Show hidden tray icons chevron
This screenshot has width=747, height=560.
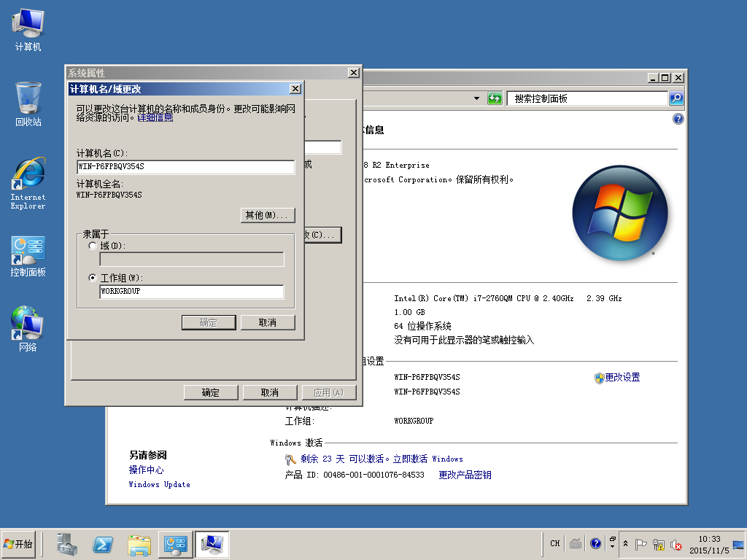click(x=625, y=544)
